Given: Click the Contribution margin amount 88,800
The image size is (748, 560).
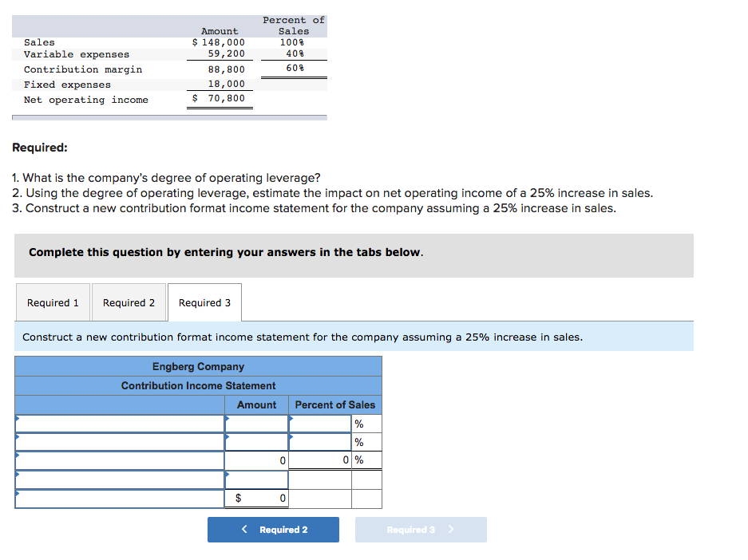Looking at the screenshot, I should click(x=226, y=69).
